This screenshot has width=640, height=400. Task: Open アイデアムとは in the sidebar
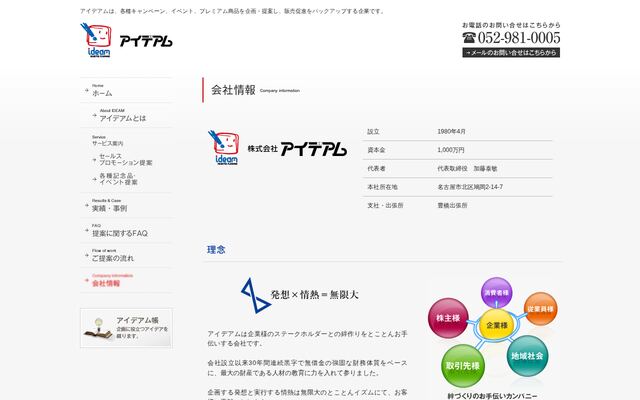coord(122,118)
